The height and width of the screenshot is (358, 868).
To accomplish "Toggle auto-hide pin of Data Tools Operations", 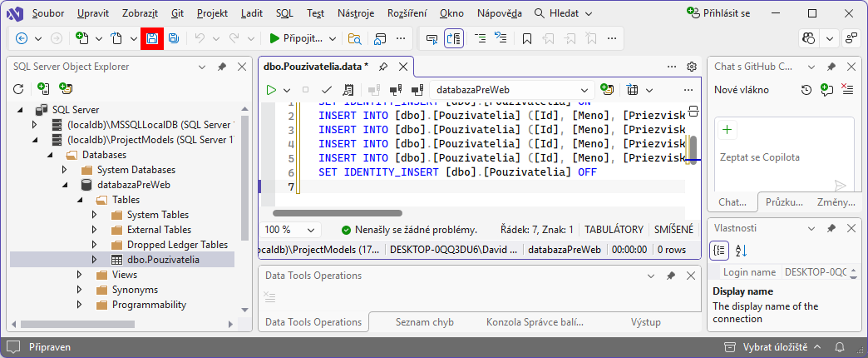I will coord(671,276).
